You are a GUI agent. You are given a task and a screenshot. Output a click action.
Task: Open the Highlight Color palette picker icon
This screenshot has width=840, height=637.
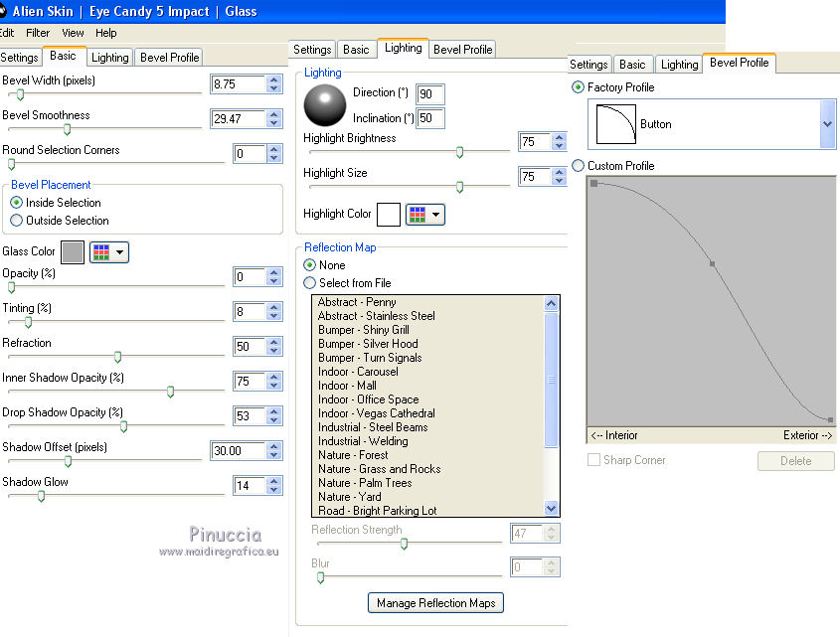[418, 215]
